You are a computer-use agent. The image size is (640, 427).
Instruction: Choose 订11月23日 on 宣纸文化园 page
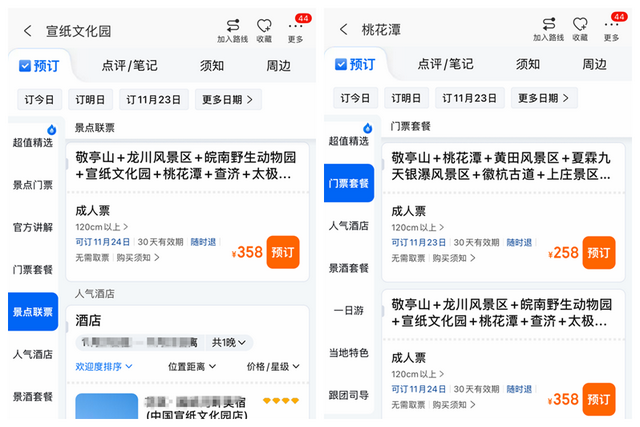click(153, 100)
